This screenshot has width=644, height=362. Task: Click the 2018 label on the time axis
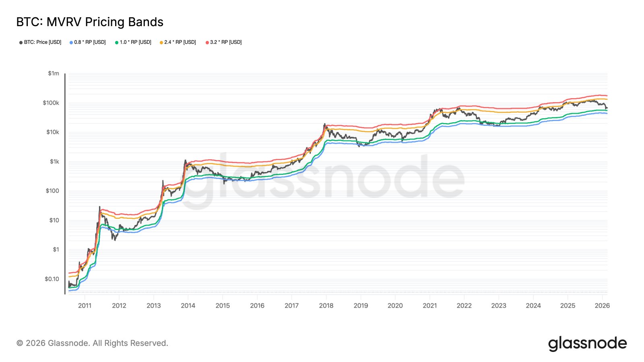326,306
